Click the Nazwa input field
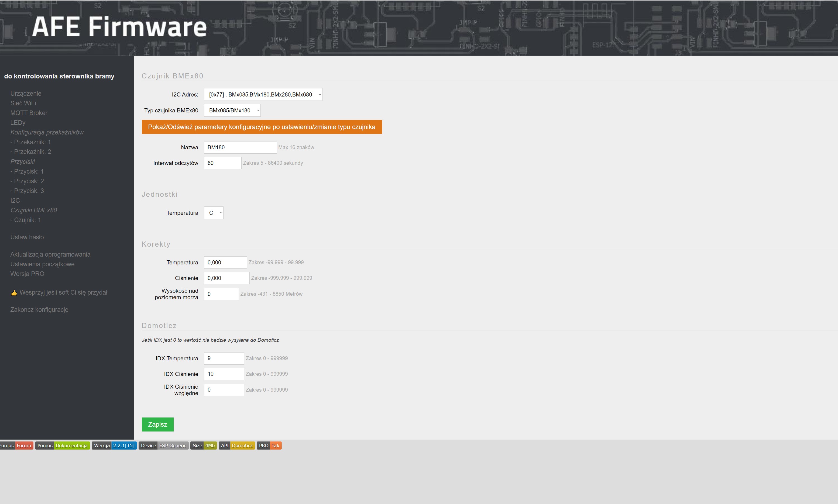 240,147
